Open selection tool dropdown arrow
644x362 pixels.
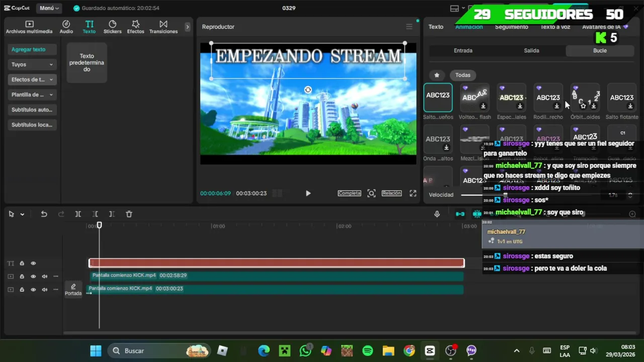(22, 214)
